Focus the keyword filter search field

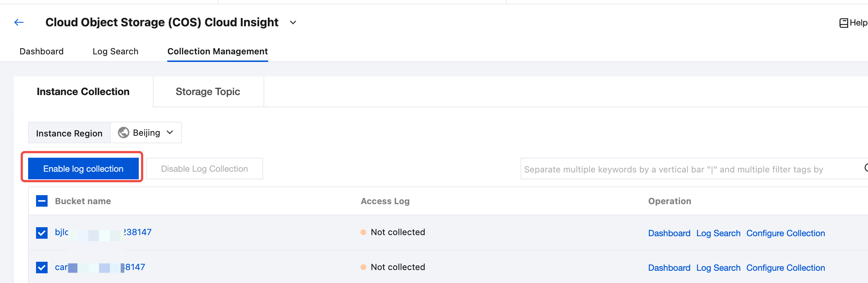[x=685, y=169]
